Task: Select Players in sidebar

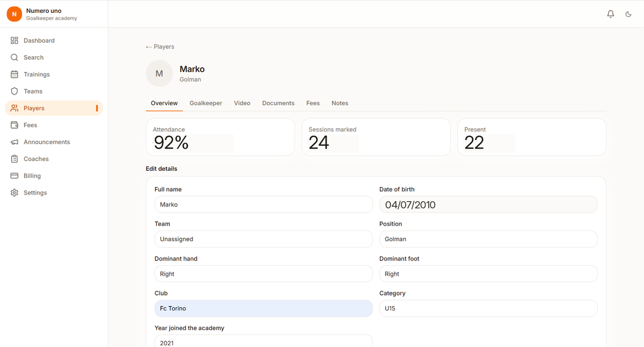Action: [x=54, y=108]
